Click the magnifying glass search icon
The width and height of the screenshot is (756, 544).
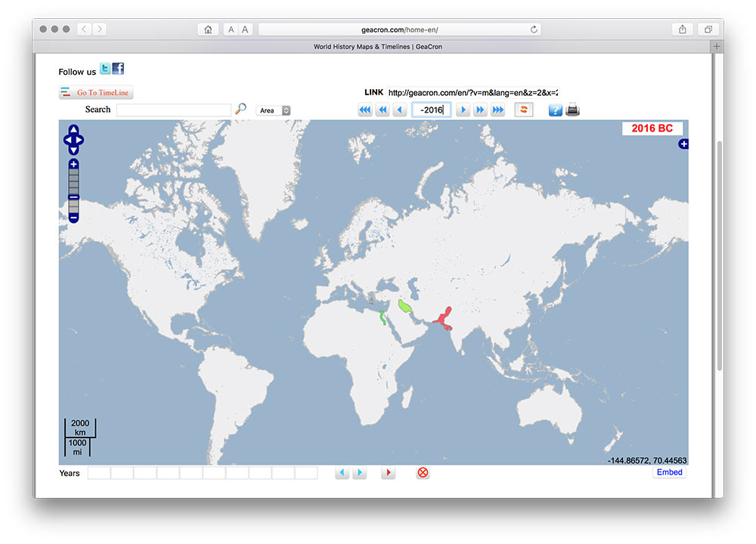tap(240, 109)
